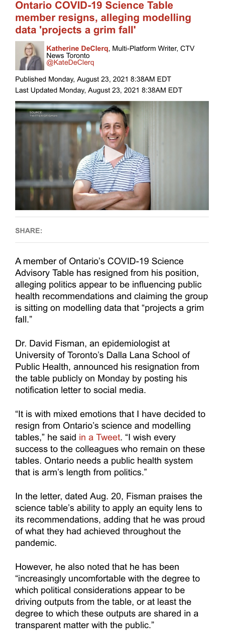Click the red article headline
This screenshot has width=225, height=644.
103,18
